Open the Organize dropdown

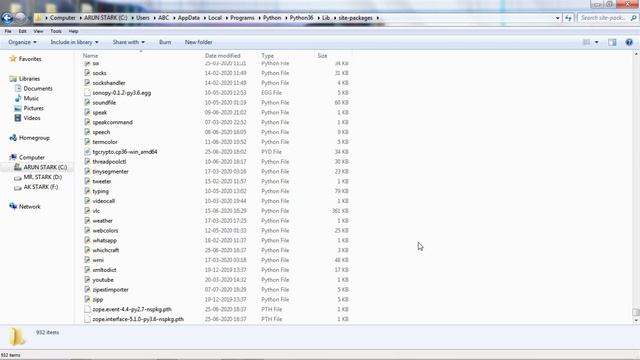pyautogui.click(x=22, y=42)
